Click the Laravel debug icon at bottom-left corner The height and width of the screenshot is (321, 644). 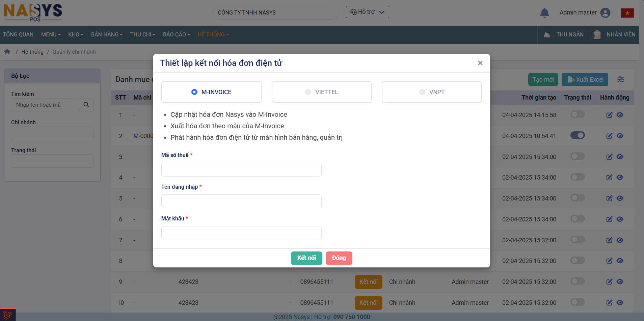pos(7,315)
